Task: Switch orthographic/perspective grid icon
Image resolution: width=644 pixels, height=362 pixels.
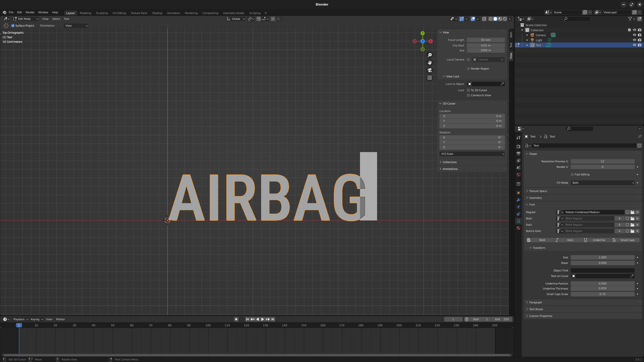Action: [x=430, y=78]
